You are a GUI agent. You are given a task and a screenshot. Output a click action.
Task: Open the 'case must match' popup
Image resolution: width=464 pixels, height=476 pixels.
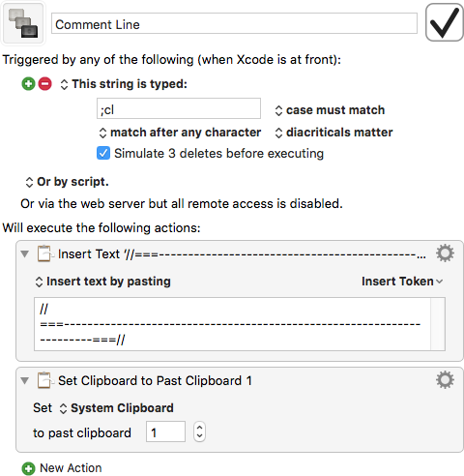point(330,110)
